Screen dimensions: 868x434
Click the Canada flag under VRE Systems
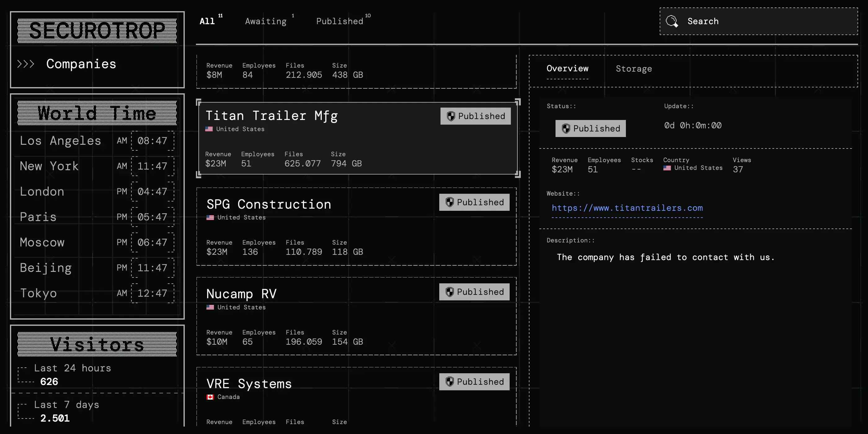click(x=210, y=397)
